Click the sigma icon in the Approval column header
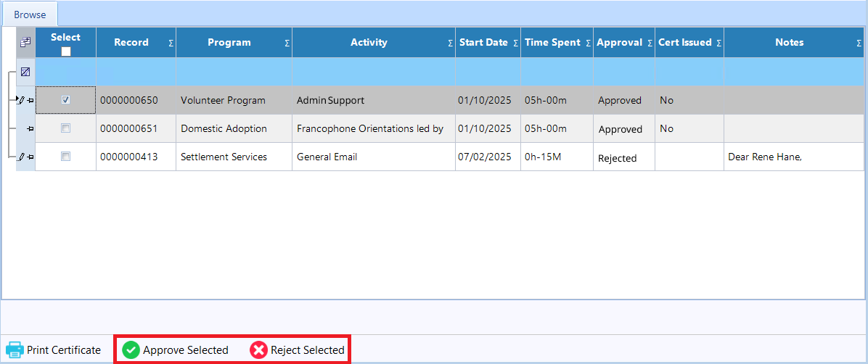The width and height of the screenshot is (868, 364). pos(650,44)
